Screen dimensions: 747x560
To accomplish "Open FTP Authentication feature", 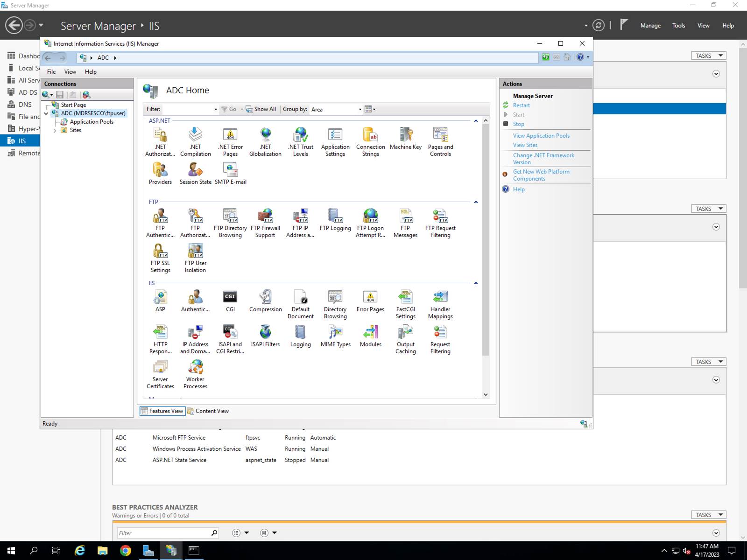I will point(160,224).
